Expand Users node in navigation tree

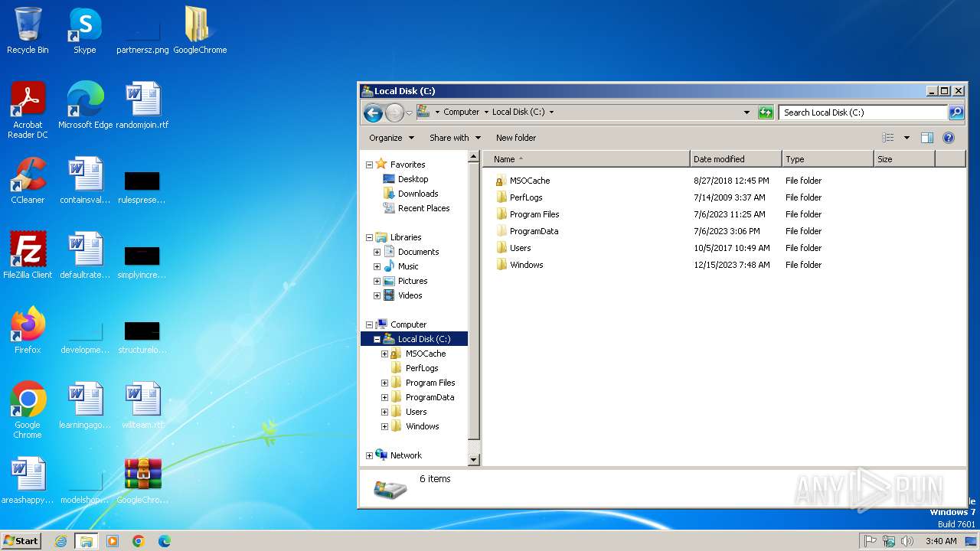click(x=384, y=412)
